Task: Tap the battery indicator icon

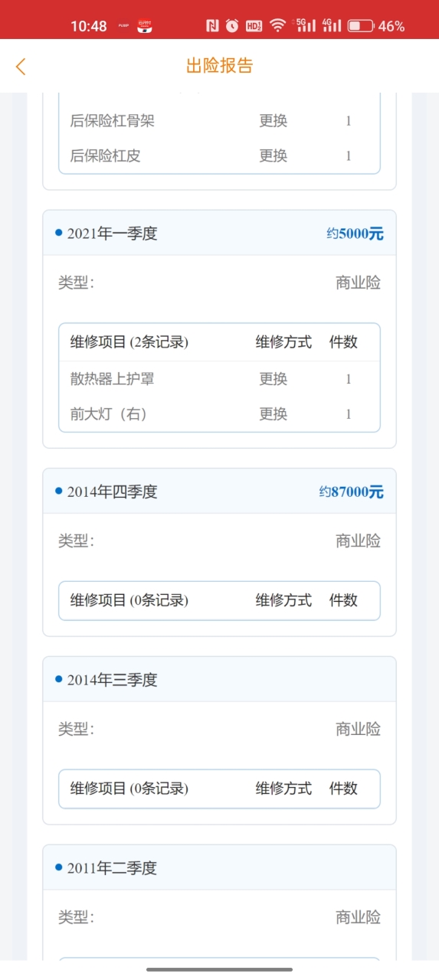Action: 360,26
